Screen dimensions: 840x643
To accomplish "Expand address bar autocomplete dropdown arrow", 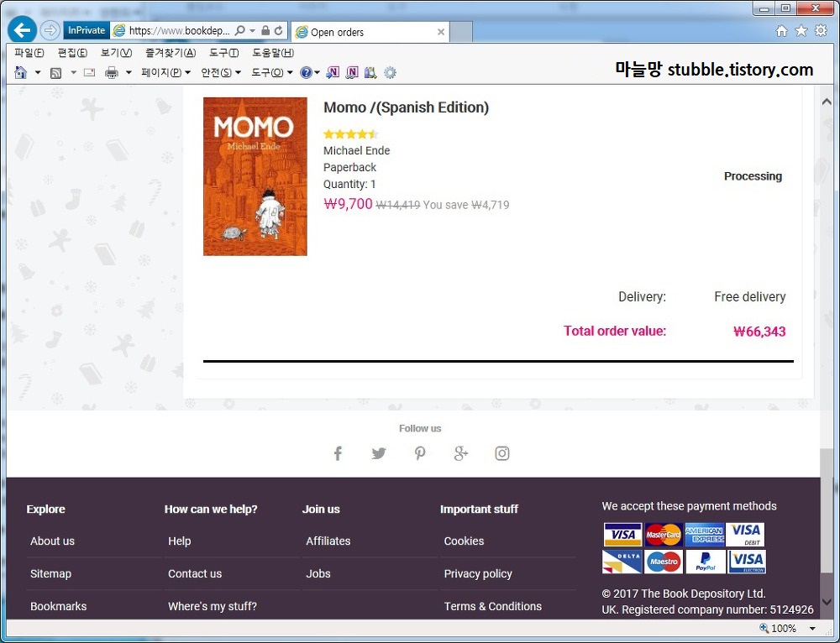I will [x=252, y=30].
